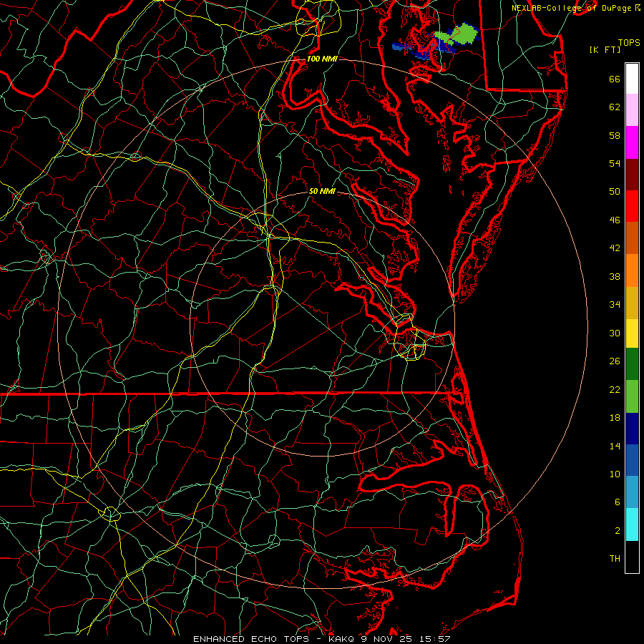This screenshot has height=644, width=644.
Task: Click the black TH threshold swatch
Action: (632, 557)
